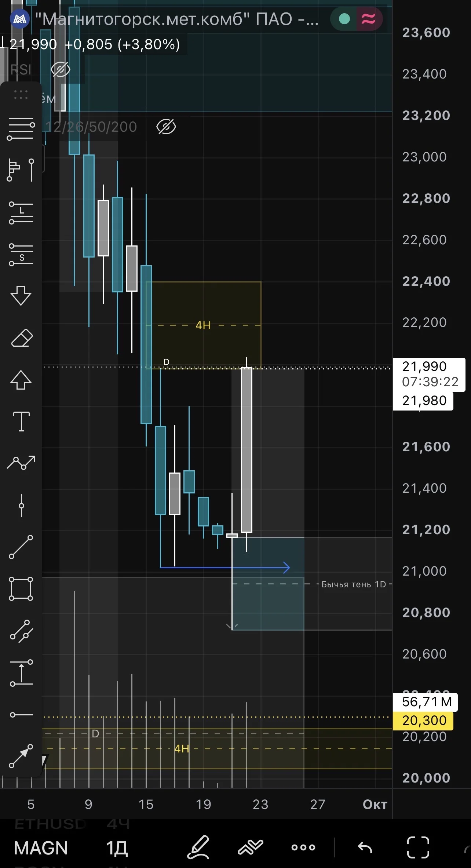Screen dimensions: 471x868
Task: Open the three-dots more menu
Action: [303, 847]
